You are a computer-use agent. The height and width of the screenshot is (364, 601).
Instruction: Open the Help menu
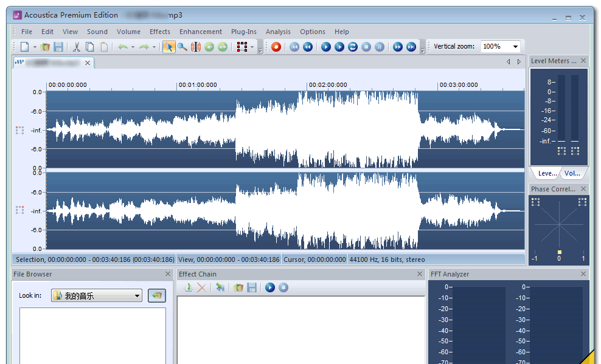tap(341, 32)
